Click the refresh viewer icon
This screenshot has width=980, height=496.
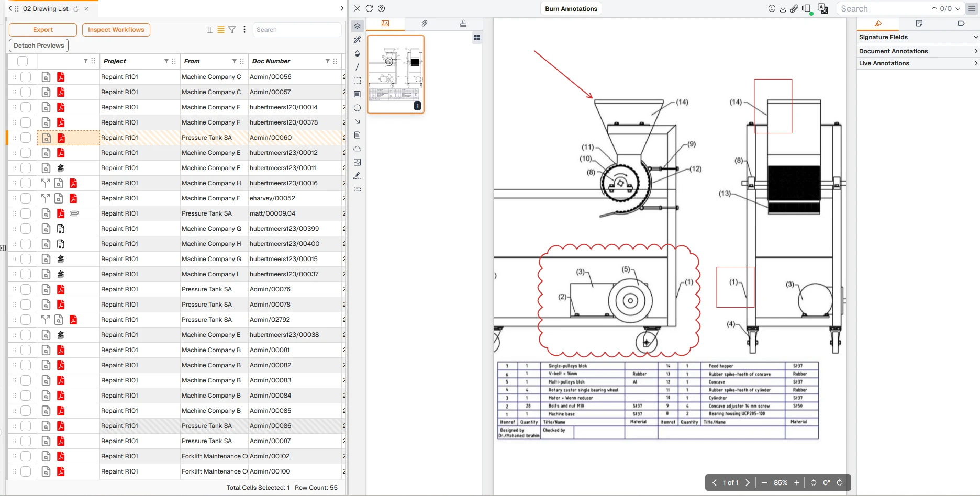pos(369,8)
